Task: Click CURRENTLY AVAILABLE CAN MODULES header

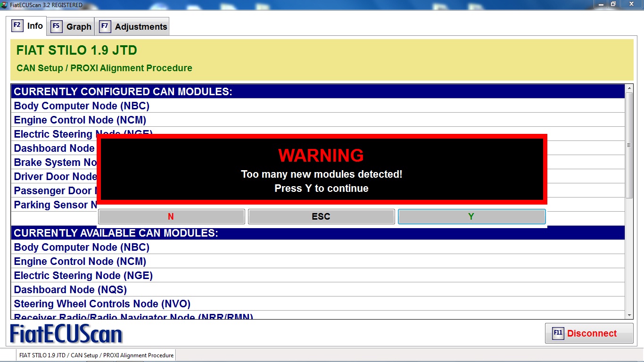Action: (x=318, y=233)
